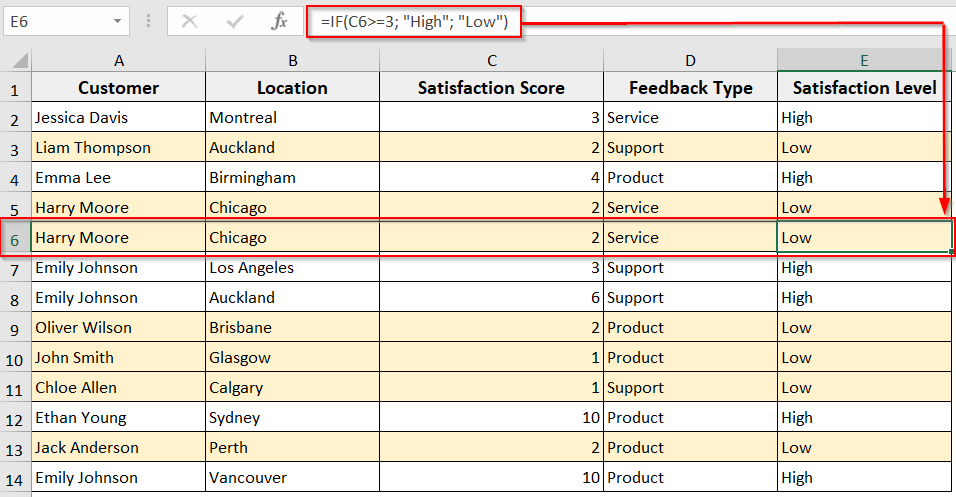Select row 12 header
Screen dimensions: 956x497
tap(15, 418)
